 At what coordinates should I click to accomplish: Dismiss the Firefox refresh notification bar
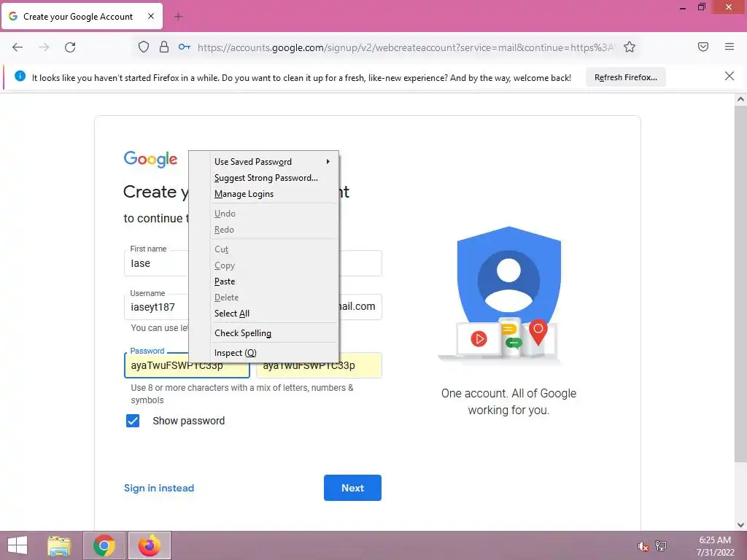[x=729, y=76]
